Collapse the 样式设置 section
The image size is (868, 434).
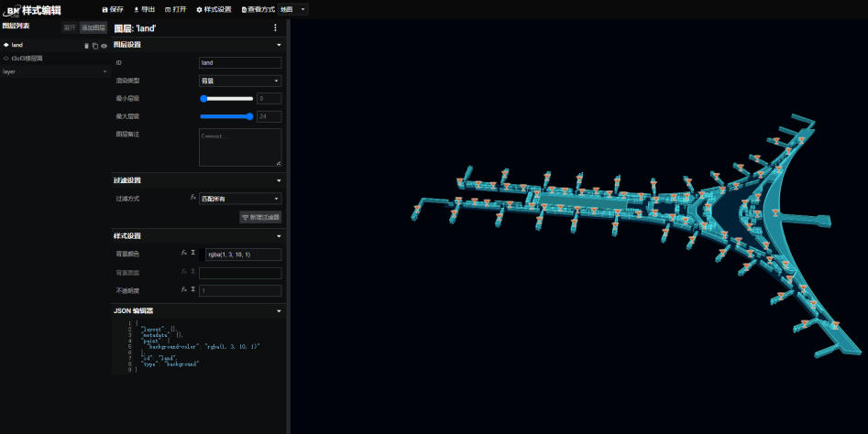point(279,236)
